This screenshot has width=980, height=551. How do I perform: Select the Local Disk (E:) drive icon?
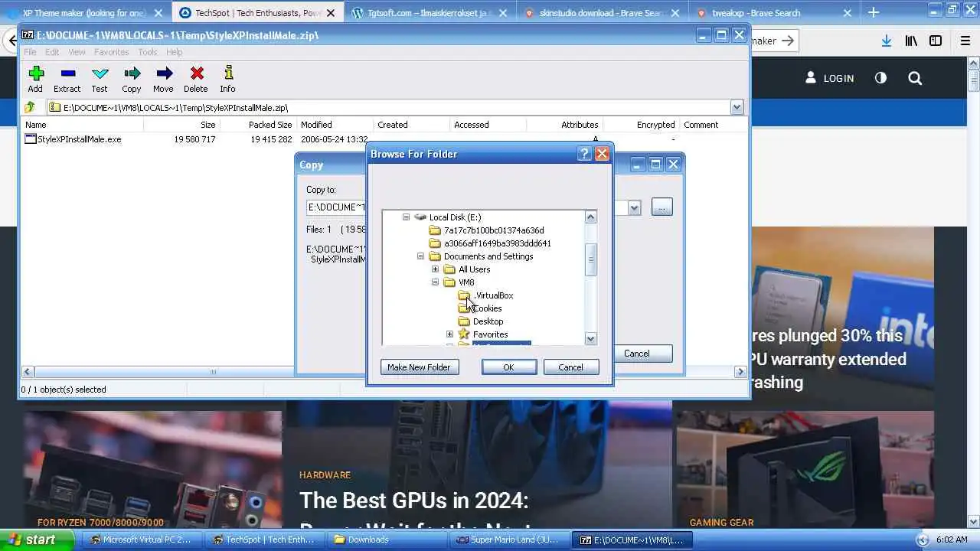coord(420,217)
